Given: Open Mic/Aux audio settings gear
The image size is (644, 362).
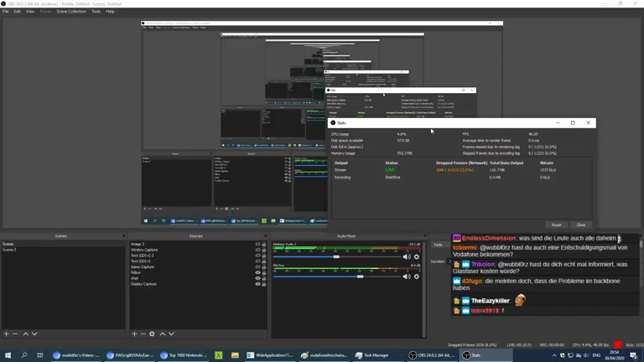Looking at the screenshot, I should coord(416,277).
